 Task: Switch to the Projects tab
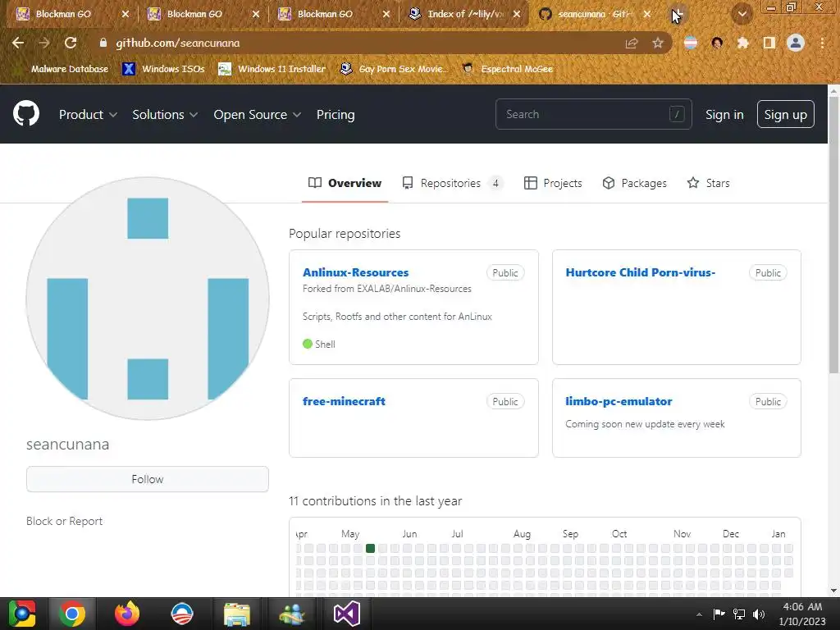pos(553,183)
